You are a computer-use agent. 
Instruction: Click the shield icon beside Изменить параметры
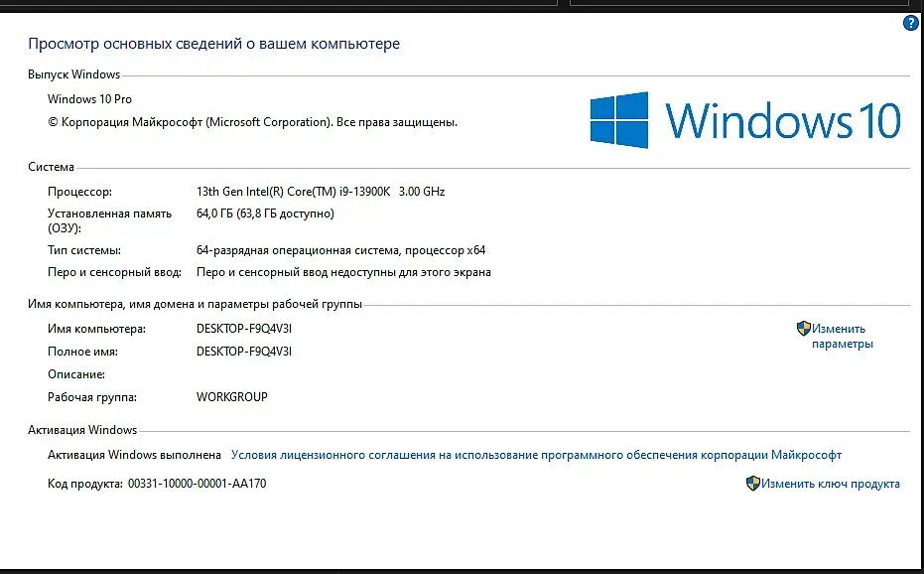tap(804, 329)
